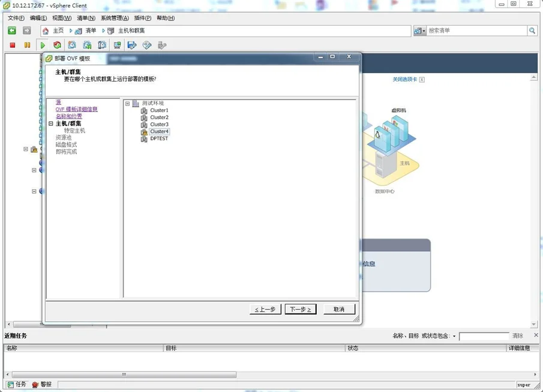Revert to snapshot toolbar icon
Image resolution: width=543 pixels, height=392 pixels.
[x=87, y=45]
